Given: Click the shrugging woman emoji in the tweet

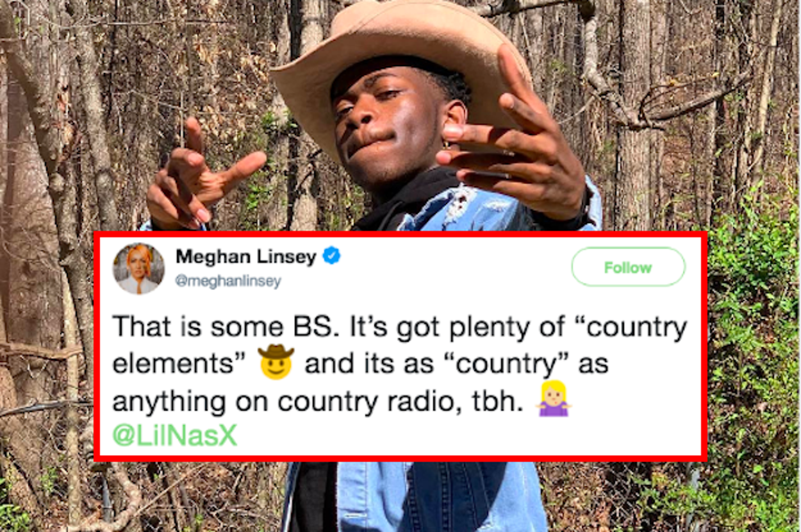Looking at the screenshot, I should (554, 401).
